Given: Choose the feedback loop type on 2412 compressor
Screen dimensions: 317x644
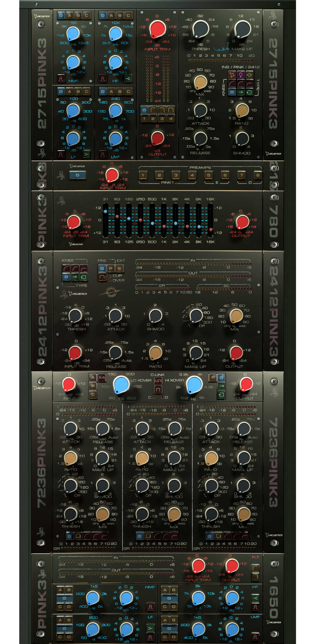Looking at the screenshot, I should coord(84,277).
